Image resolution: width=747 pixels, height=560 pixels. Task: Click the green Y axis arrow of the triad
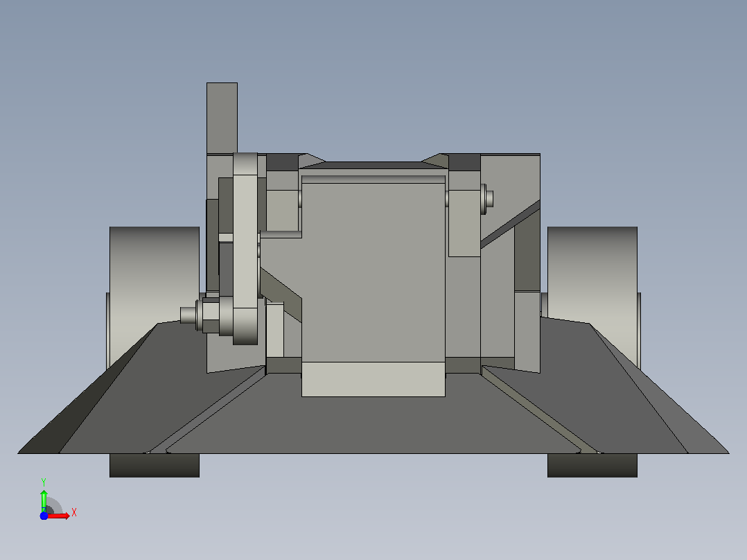pos(44,500)
